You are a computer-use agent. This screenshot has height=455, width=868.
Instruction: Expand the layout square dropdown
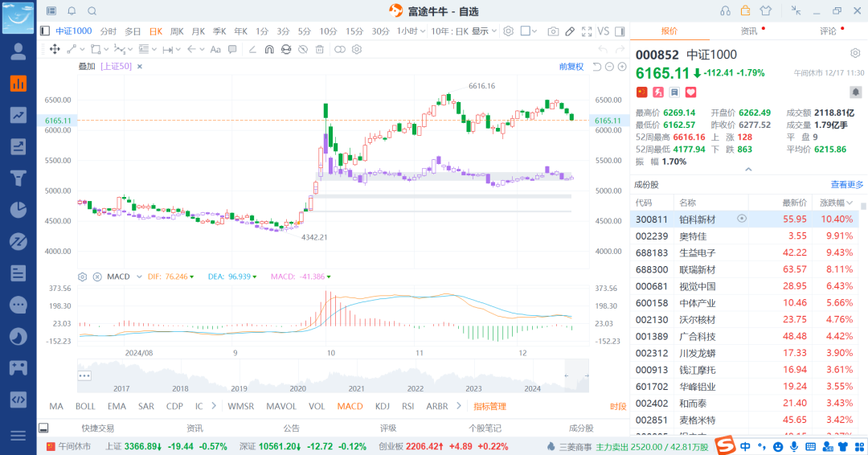(x=534, y=31)
